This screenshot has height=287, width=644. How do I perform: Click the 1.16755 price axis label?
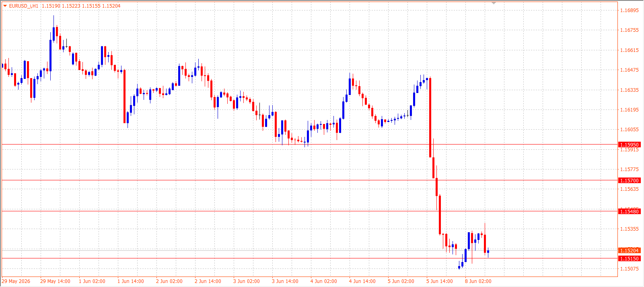[629, 30]
